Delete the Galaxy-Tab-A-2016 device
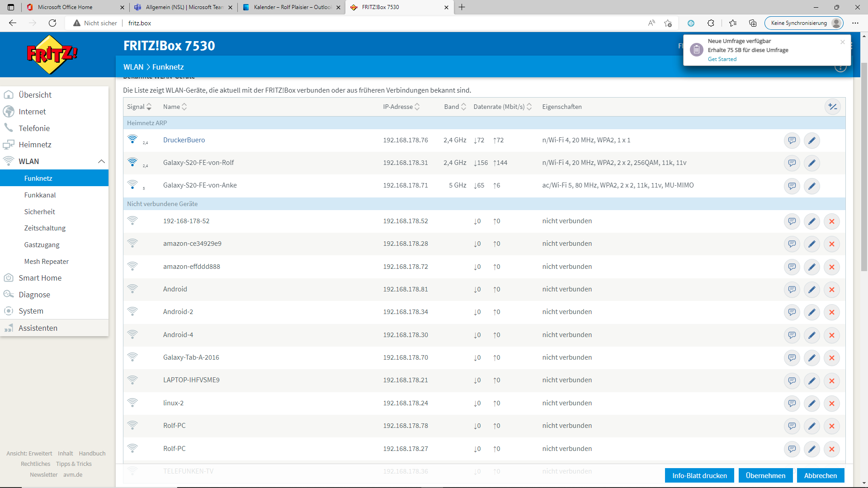 point(831,358)
